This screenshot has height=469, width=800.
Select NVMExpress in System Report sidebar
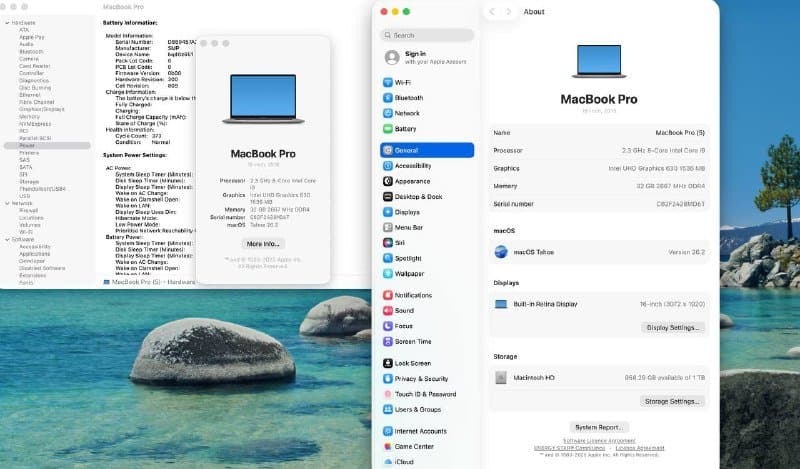pyautogui.click(x=35, y=124)
